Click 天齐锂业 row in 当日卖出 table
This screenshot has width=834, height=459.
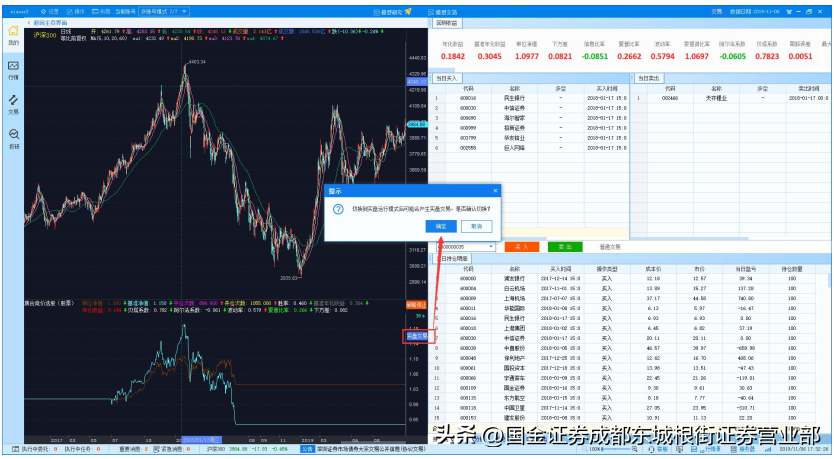(731, 98)
